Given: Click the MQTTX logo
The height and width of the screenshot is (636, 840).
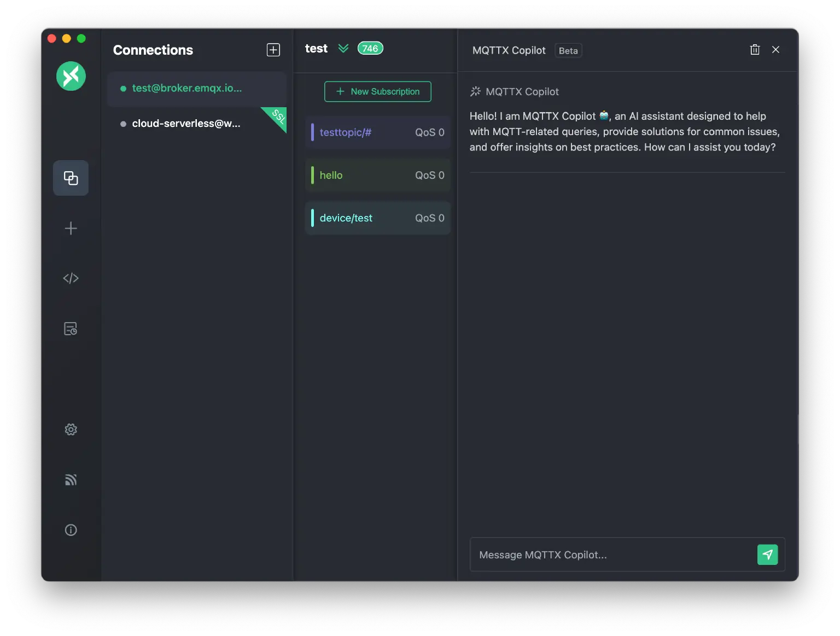Looking at the screenshot, I should [x=71, y=76].
